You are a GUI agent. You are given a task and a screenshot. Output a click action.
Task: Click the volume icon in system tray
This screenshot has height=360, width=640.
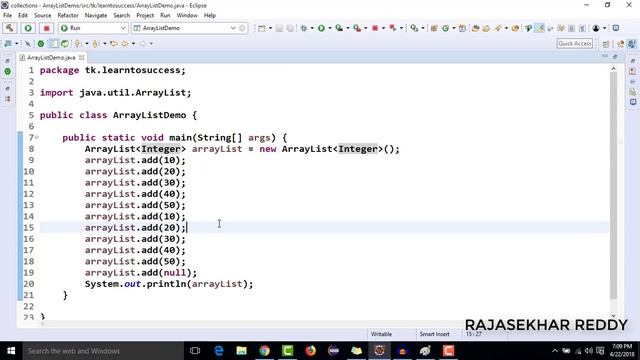589,351
